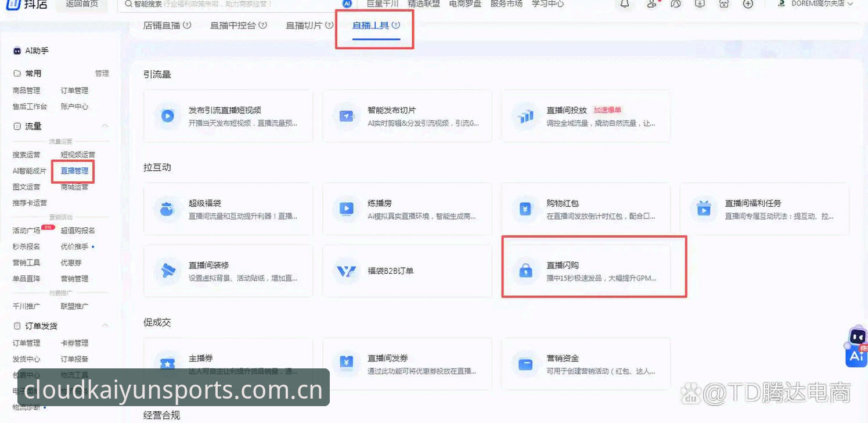Switch to 直播切片 tab
This screenshot has width=868, height=423.
pos(304,26)
